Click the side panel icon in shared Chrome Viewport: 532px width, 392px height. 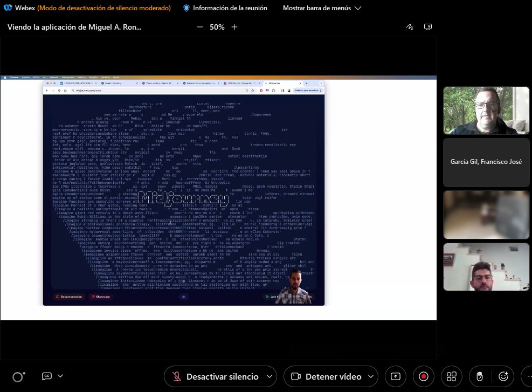(x=282, y=91)
